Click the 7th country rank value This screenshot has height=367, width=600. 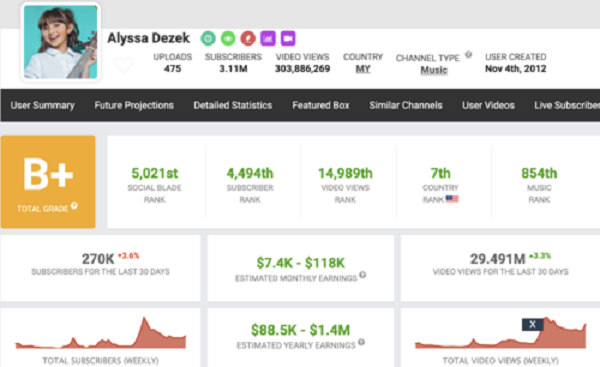point(440,173)
